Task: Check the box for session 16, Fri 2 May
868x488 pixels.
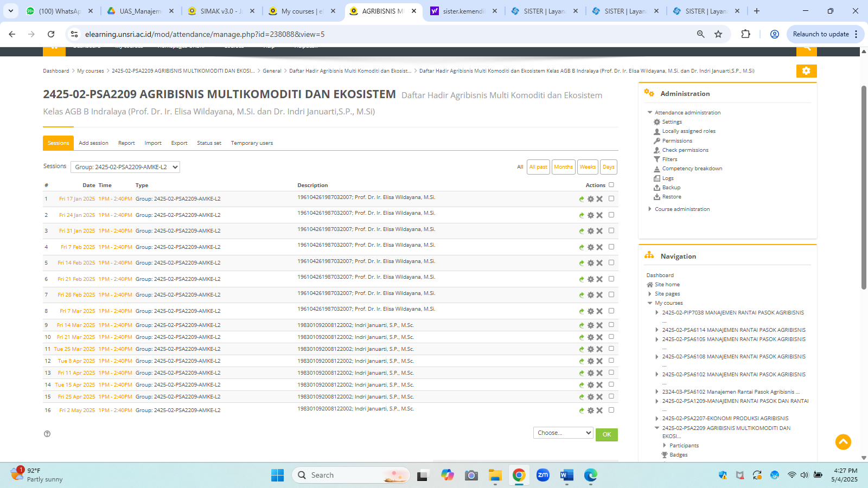Action: 611,410
